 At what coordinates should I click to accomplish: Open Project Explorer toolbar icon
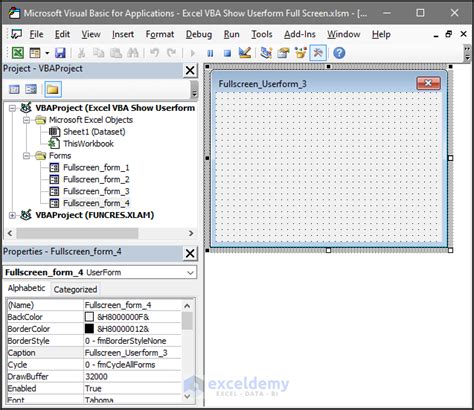[x=266, y=53]
